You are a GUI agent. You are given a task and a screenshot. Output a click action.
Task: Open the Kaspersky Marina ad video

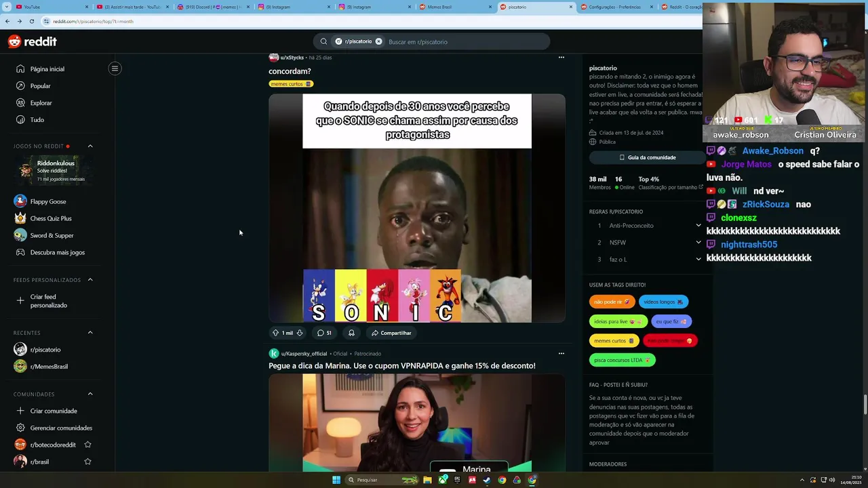coord(417,423)
